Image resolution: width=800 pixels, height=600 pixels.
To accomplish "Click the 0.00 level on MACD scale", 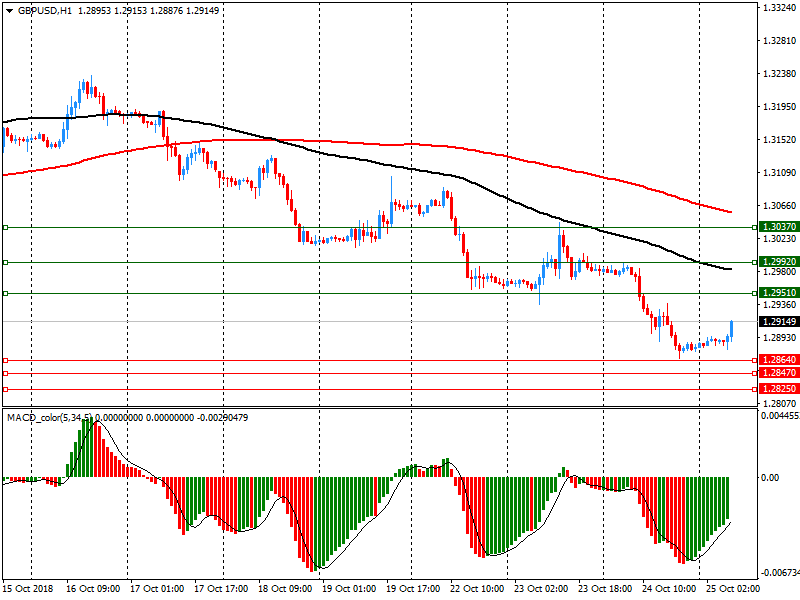I will (x=770, y=478).
